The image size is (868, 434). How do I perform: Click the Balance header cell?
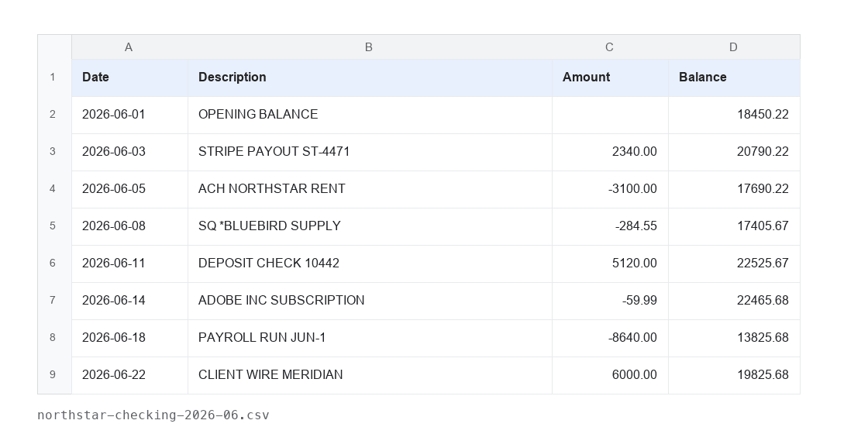(734, 78)
